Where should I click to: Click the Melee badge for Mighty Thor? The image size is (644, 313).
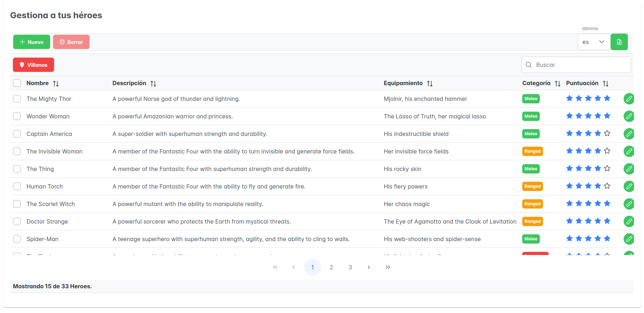click(x=531, y=99)
